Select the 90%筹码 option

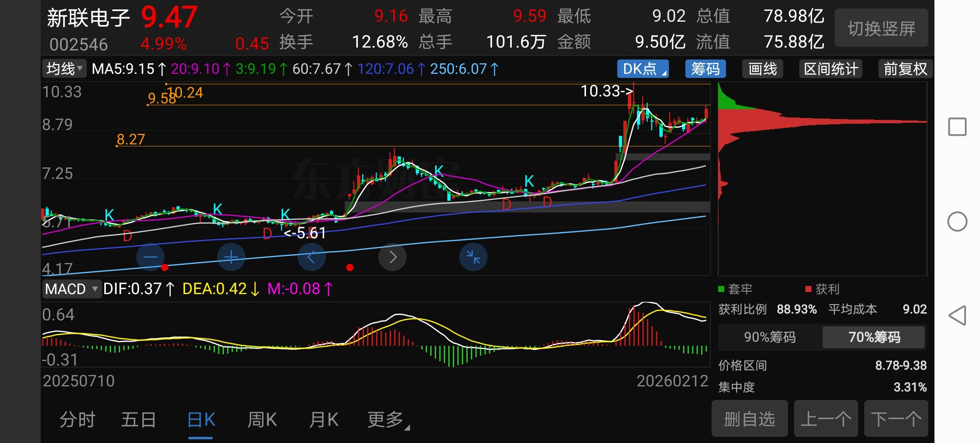(x=770, y=337)
